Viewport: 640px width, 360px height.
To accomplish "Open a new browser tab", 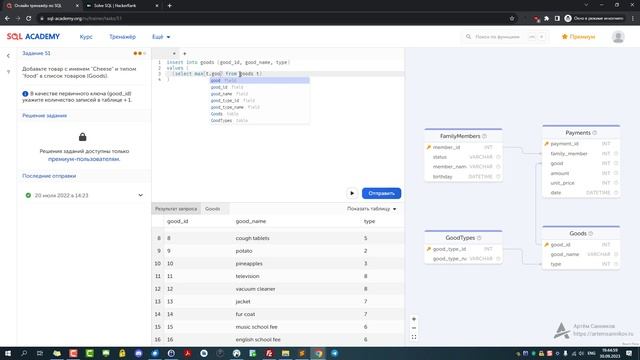I will click(x=169, y=6).
